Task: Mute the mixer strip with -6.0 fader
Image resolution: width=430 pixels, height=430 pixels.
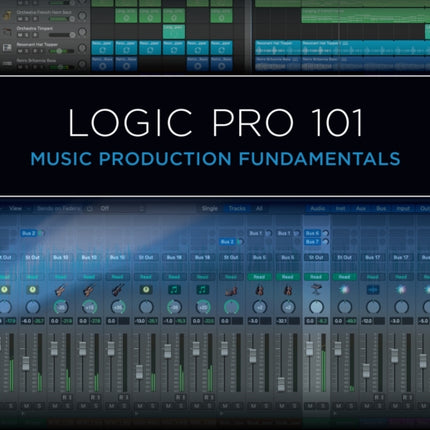Action: pos(26,406)
